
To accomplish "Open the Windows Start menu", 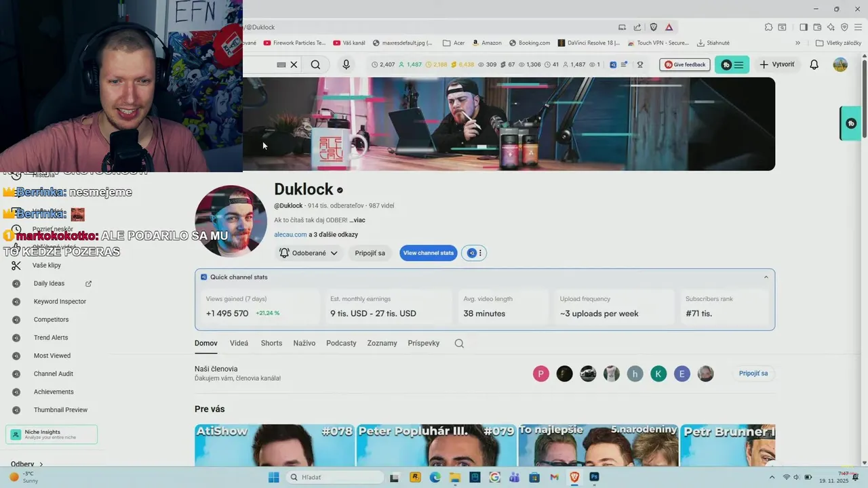I will click(273, 477).
